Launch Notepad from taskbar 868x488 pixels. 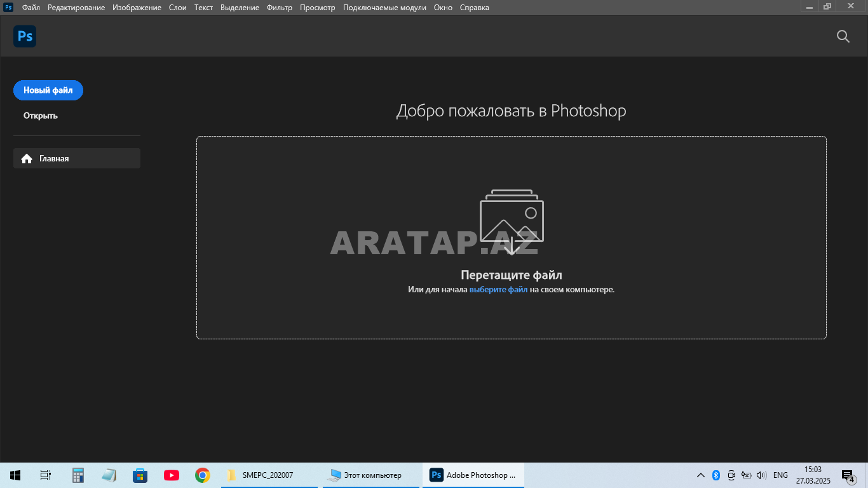pos(109,475)
